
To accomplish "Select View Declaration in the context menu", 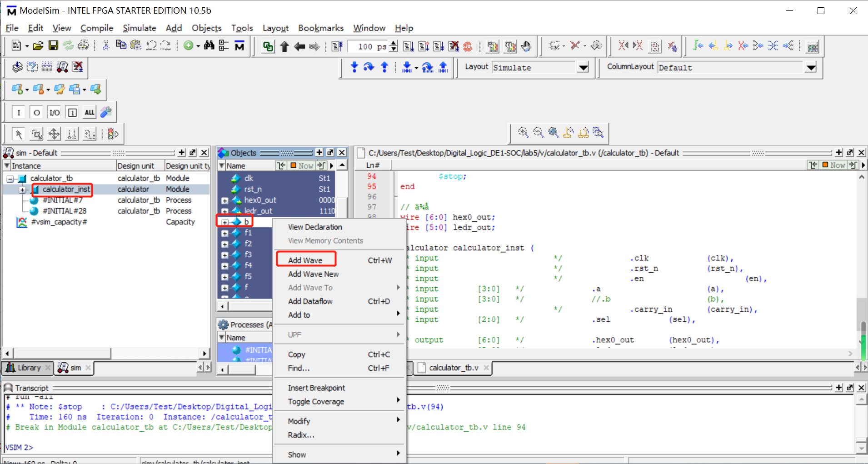I will pos(339,227).
